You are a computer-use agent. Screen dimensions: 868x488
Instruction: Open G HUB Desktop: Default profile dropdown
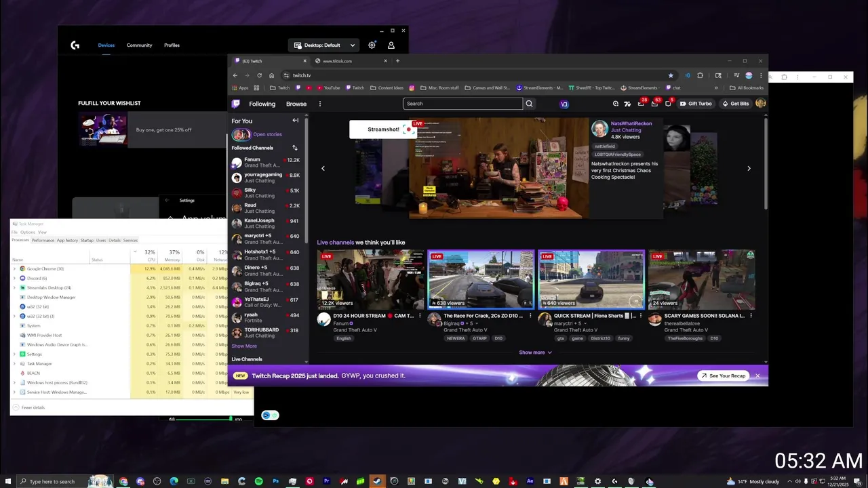pos(322,45)
